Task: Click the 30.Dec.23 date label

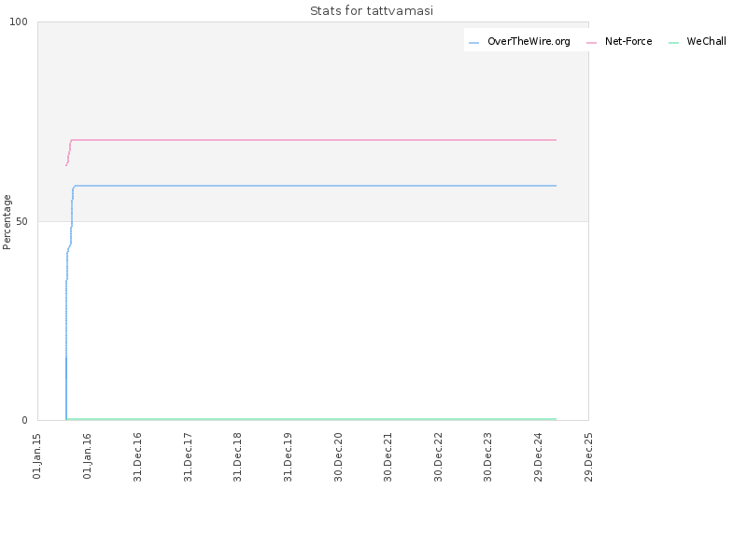Action: [x=487, y=457]
